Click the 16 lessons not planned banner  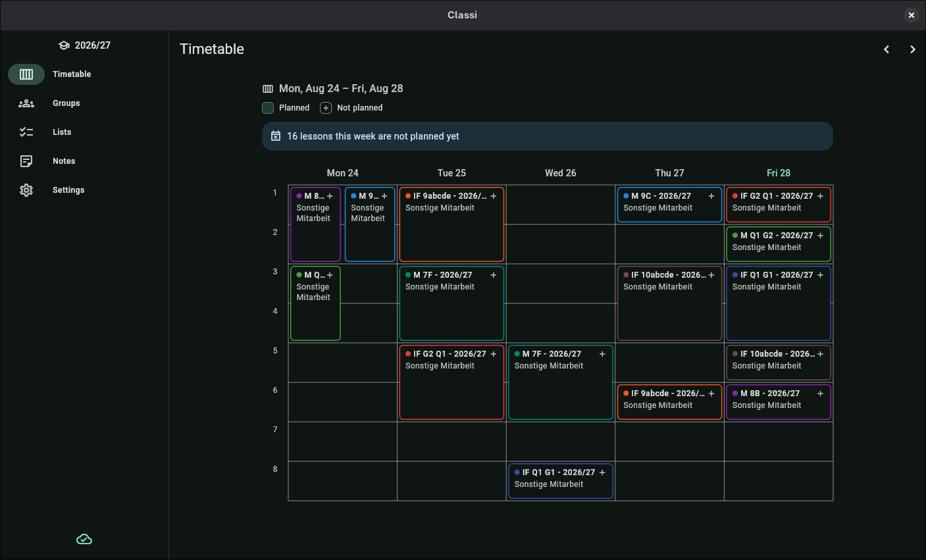pyautogui.click(x=548, y=136)
